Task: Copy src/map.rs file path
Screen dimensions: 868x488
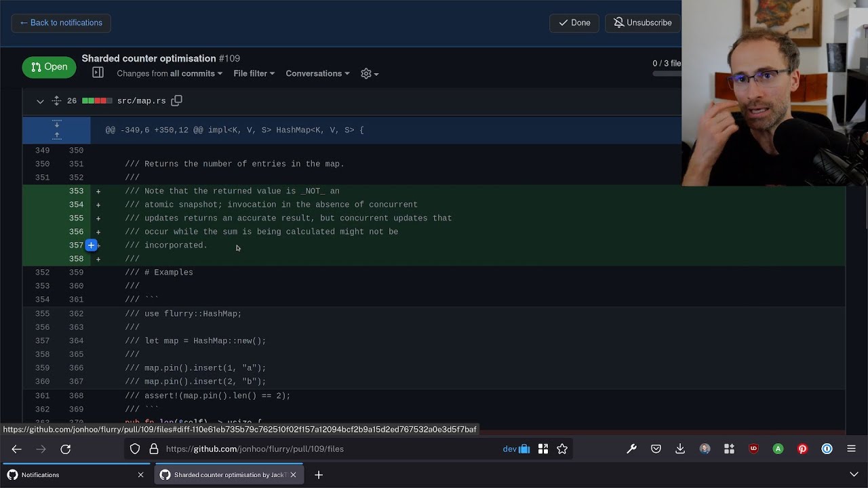Action: 176,100
